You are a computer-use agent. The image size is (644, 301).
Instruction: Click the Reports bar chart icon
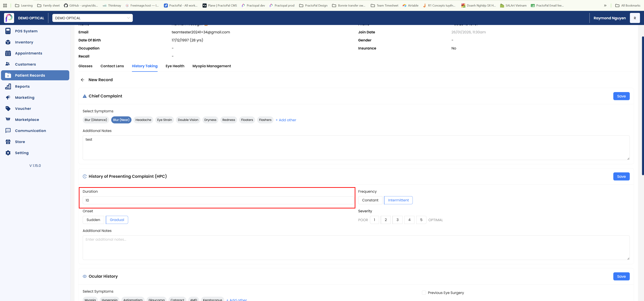click(x=8, y=87)
